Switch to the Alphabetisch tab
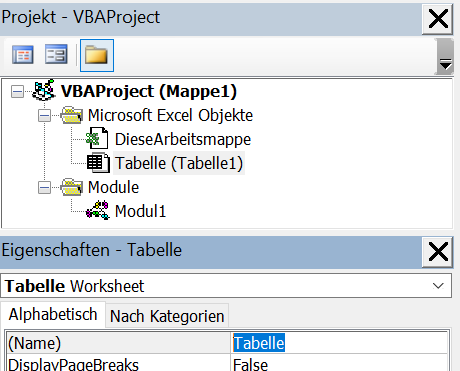This screenshot has width=460, height=371. (x=53, y=314)
